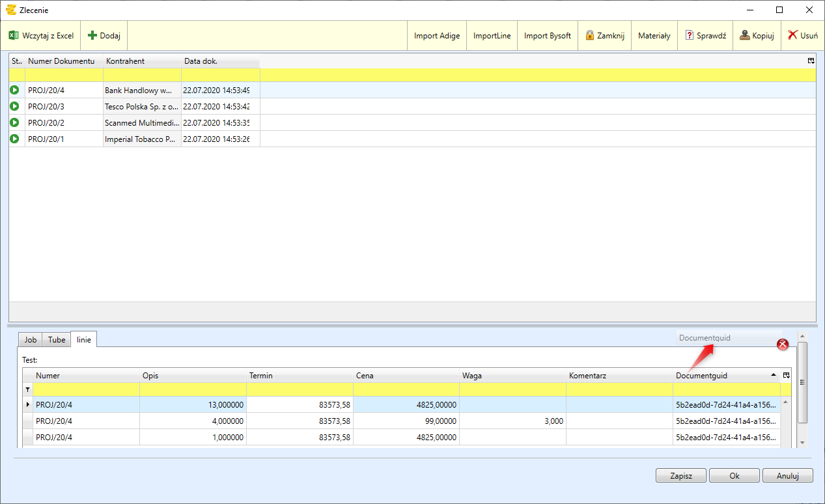This screenshot has height=504, width=825.
Task: Click the Sprawdź question mark icon
Action: (x=690, y=35)
